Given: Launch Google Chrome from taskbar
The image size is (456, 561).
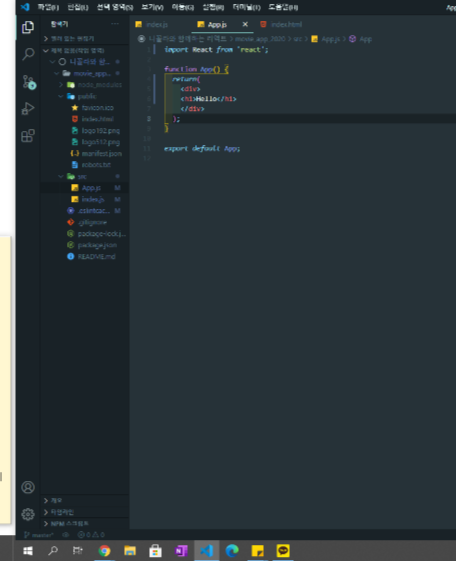Looking at the screenshot, I should pos(104,550).
